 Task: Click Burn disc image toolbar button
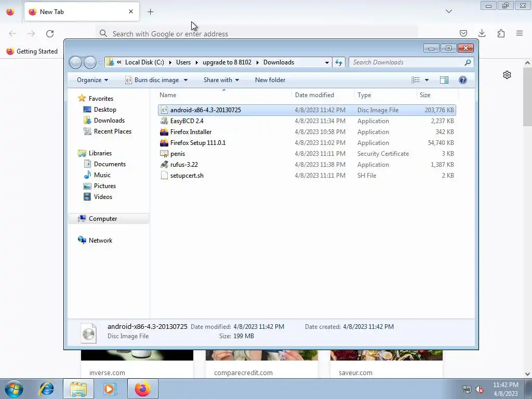(152, 79)
